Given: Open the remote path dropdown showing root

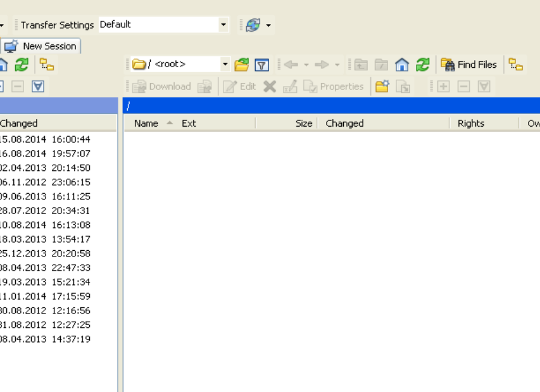Looking at the screenshot, I should coord(225,64).
